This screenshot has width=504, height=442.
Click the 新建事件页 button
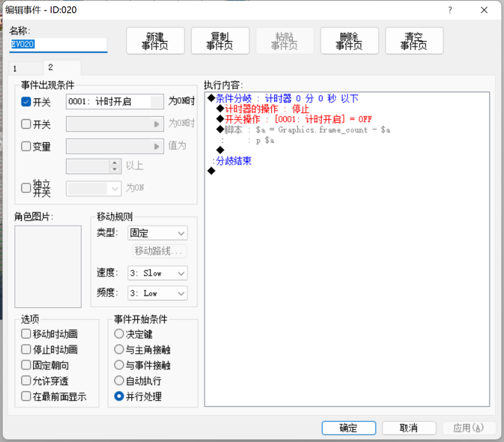[x=155, y=41]
